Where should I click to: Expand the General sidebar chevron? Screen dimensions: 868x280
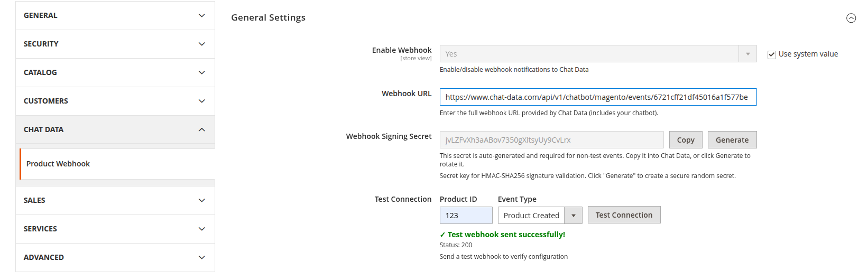201,15
